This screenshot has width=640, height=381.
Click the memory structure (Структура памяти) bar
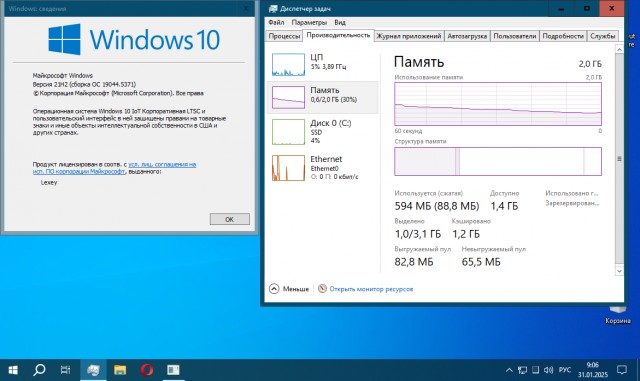click(498, 161)
